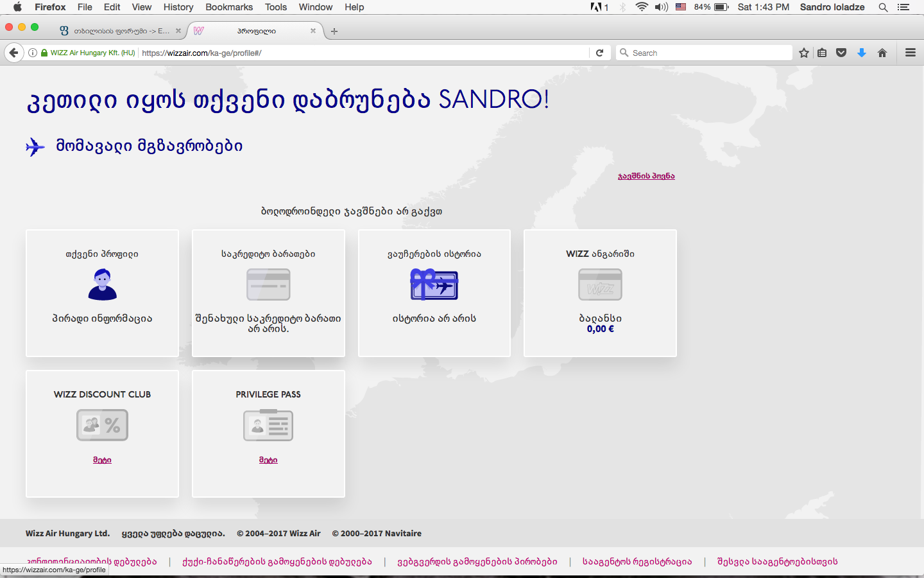Click მეტი under WIZZ DISCOUNT CLUB
Viewport: 924px width, 578px height.
tap(102, 460)
